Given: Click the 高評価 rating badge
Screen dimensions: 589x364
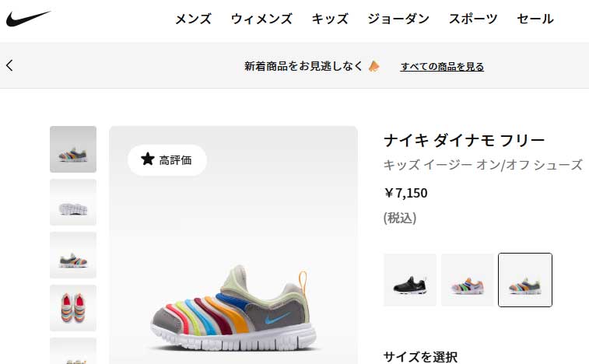Looking at the screenshot, I should point(167,160).
